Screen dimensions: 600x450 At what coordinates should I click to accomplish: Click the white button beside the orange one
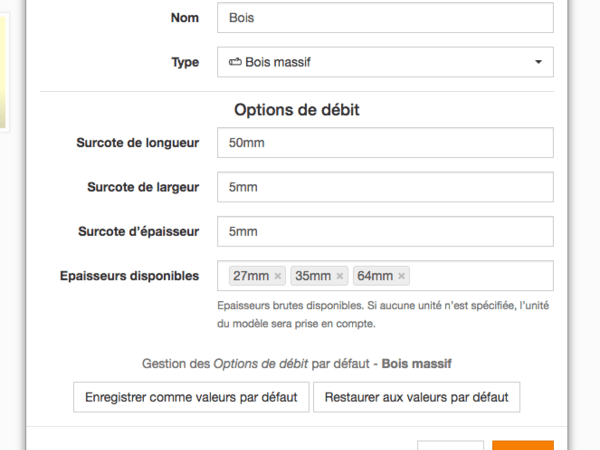coord(450,446)
